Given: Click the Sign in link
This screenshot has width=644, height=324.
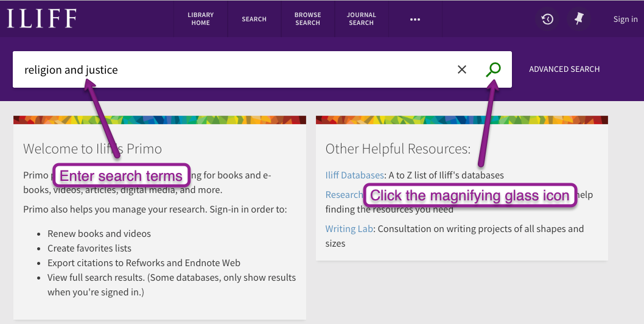Looking at the screenshot, I should pyautogui.click(x=625, y=19).
